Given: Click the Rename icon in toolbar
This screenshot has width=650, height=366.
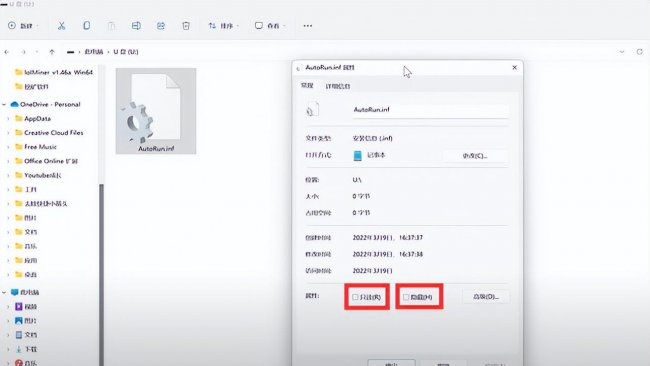Looking at the screenshot, I should (136, 26).
